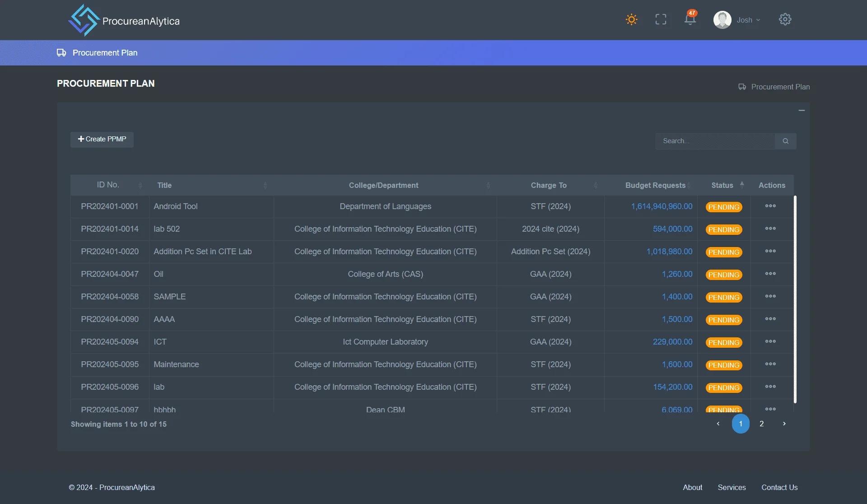Click College of Arts (CAS) cell

click(385, 274)
